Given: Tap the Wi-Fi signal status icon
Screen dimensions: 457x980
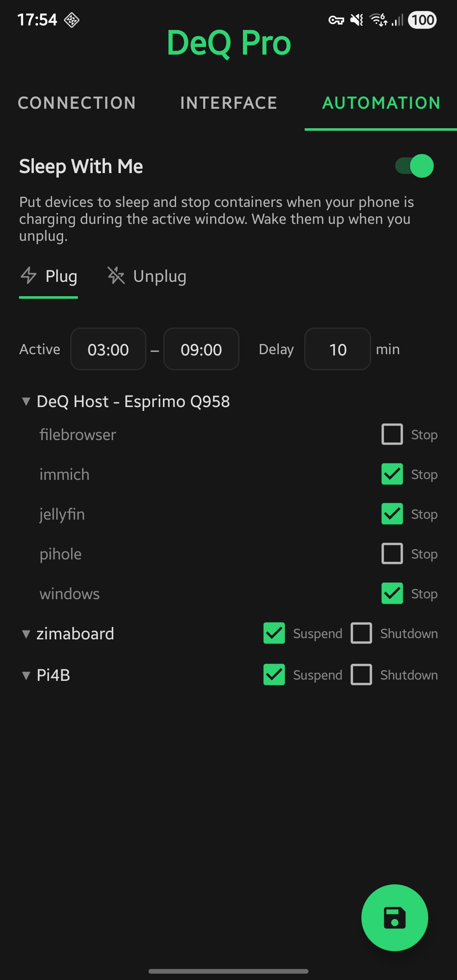Looking at the screenshot, I should click(378, 20).
